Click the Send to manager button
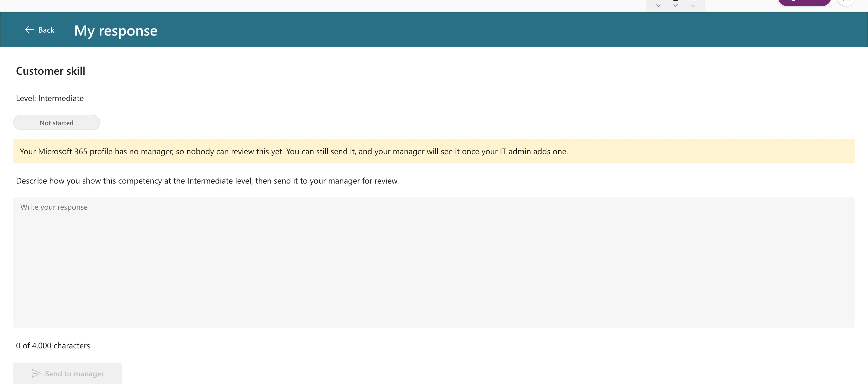The height and width of the screenshot is (391, 868). click(67, 373)
